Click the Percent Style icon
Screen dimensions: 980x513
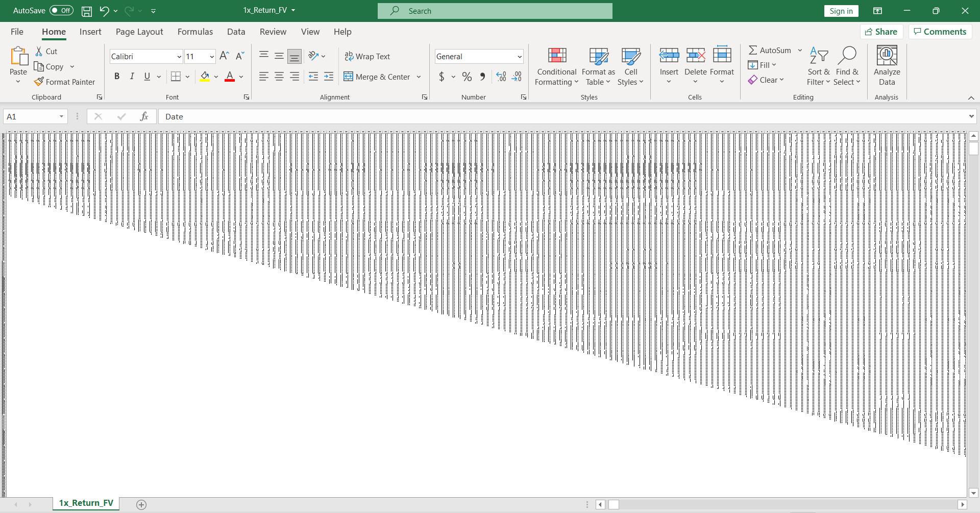[x=467, y=77]
